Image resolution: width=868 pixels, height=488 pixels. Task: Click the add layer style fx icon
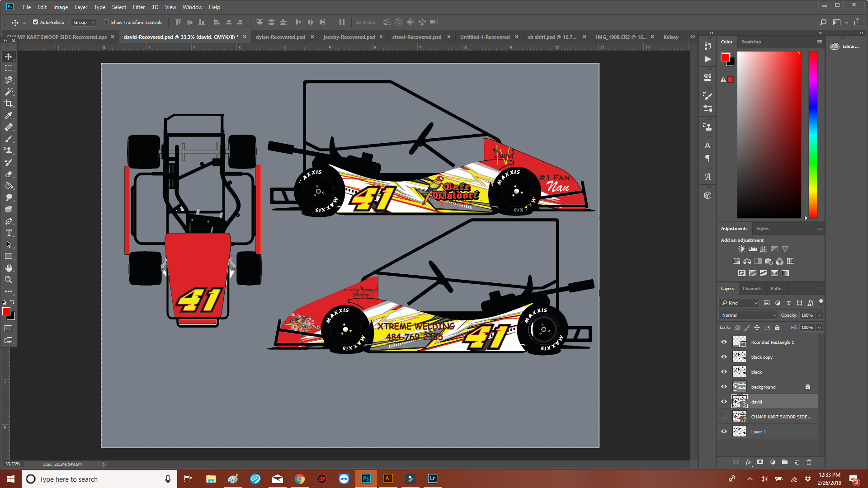coord(748,462)
